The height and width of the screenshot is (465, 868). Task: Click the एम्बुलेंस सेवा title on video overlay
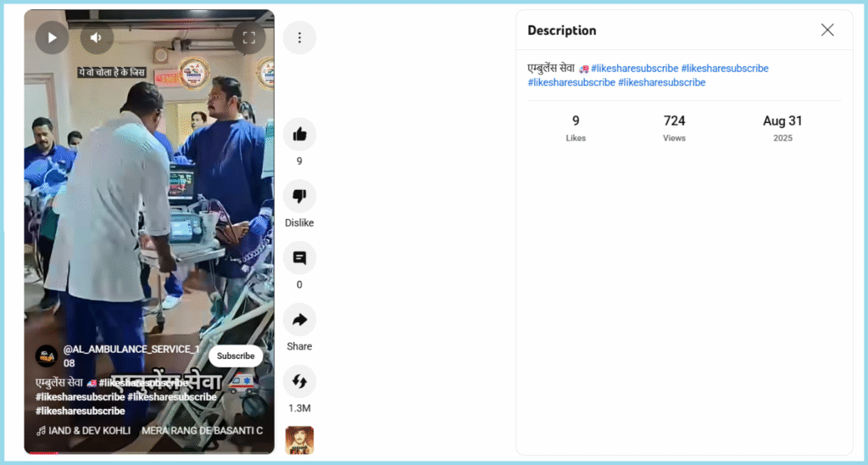pyautogui.click(x=59, y=383)
